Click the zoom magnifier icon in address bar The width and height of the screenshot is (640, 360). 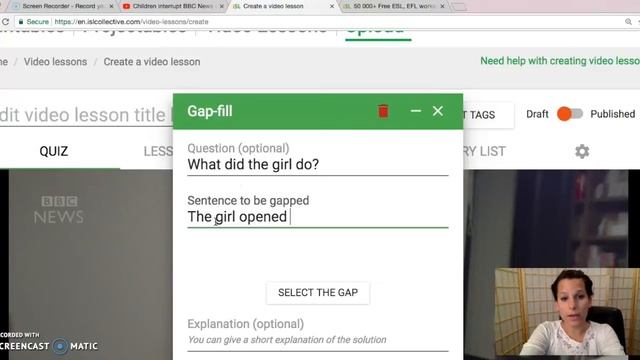pyautogui.click(x=628, y=22)
